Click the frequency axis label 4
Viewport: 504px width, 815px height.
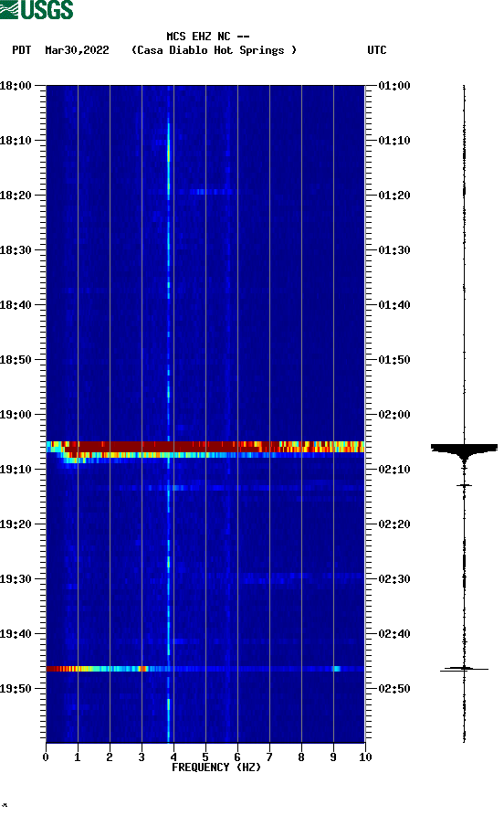(x=173, y=757)
